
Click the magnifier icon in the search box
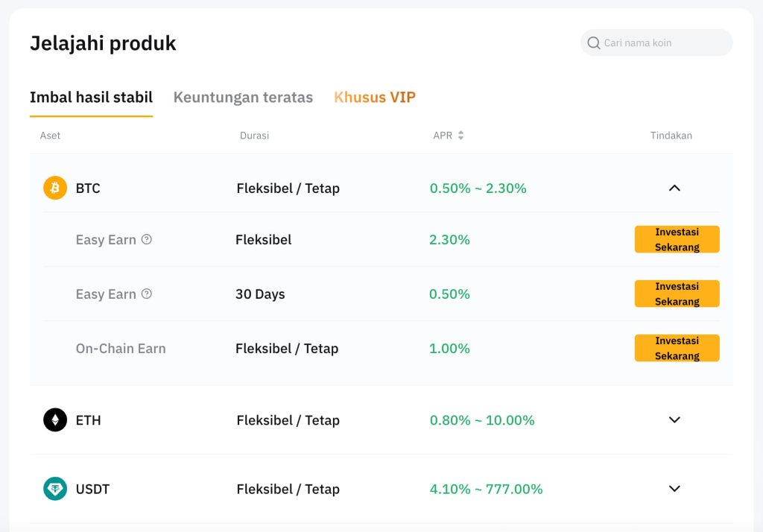[594, 42]
